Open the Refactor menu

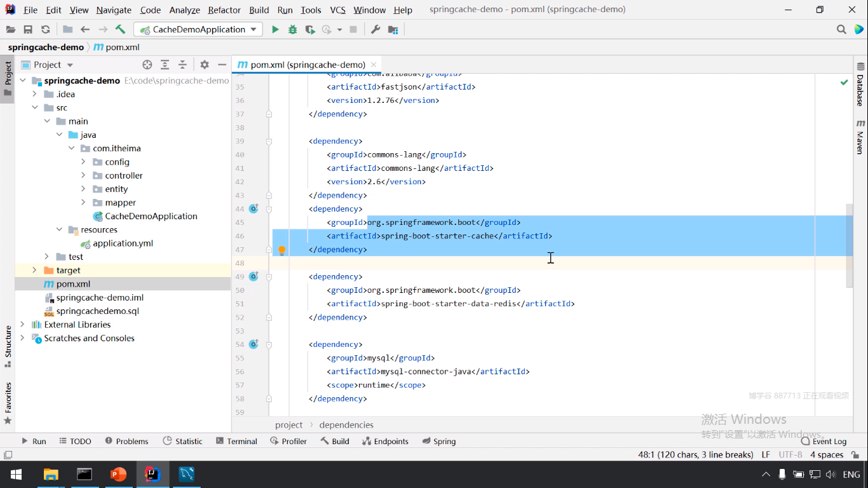tap(224, 10)
